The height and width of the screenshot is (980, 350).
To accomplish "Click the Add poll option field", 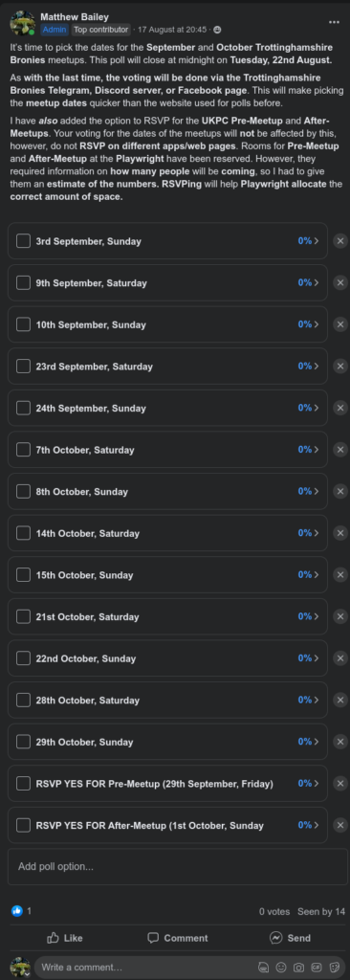I will click(x=178, y=866).
